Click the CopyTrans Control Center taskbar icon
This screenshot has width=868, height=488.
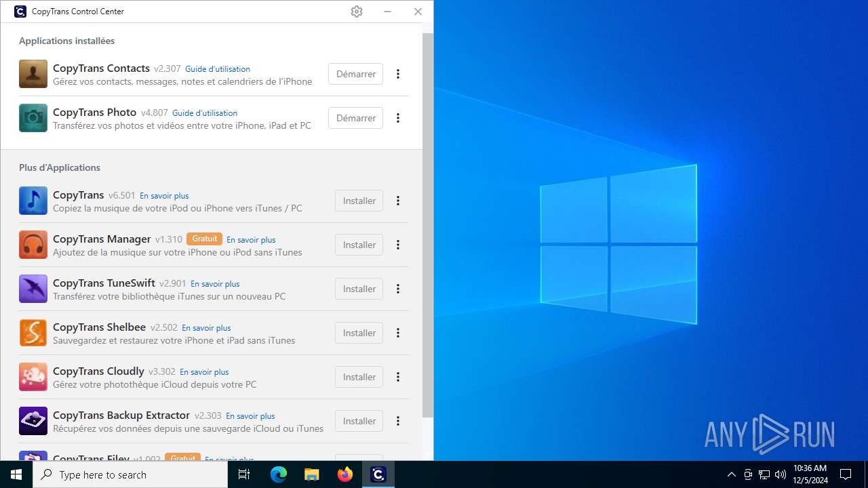click(378, 474)
